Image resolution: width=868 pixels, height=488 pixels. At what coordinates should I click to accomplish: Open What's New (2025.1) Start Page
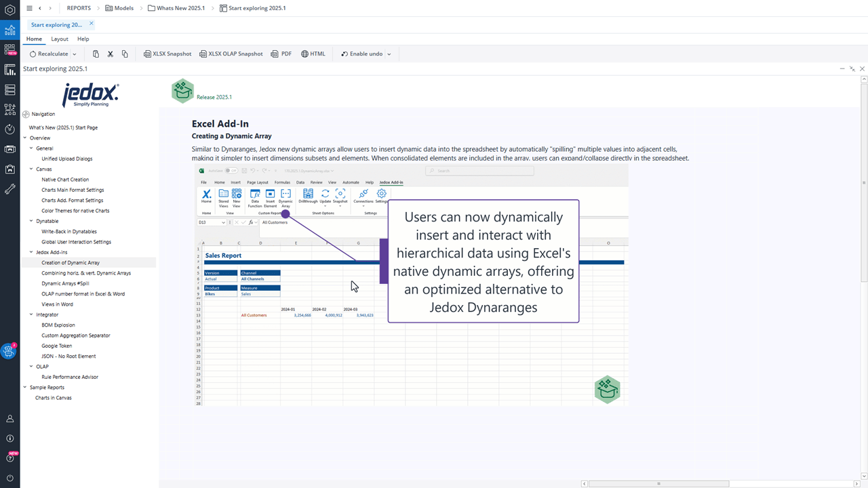[x=63, y=127]
